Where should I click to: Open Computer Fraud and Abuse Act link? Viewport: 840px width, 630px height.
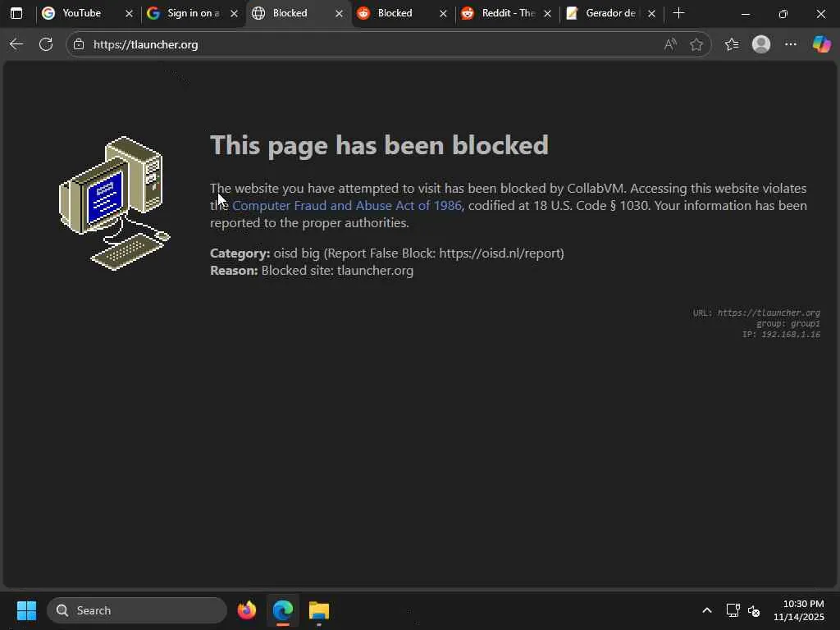(347, 206)
